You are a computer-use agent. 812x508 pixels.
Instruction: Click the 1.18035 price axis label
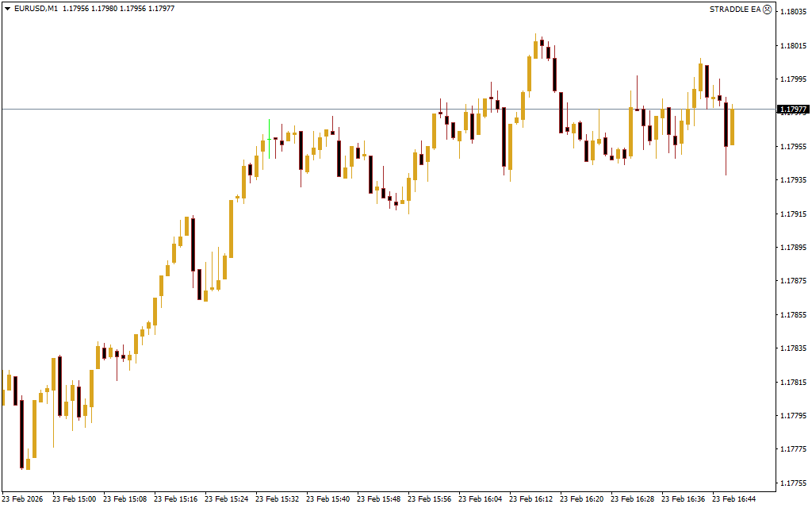(794, 12)
